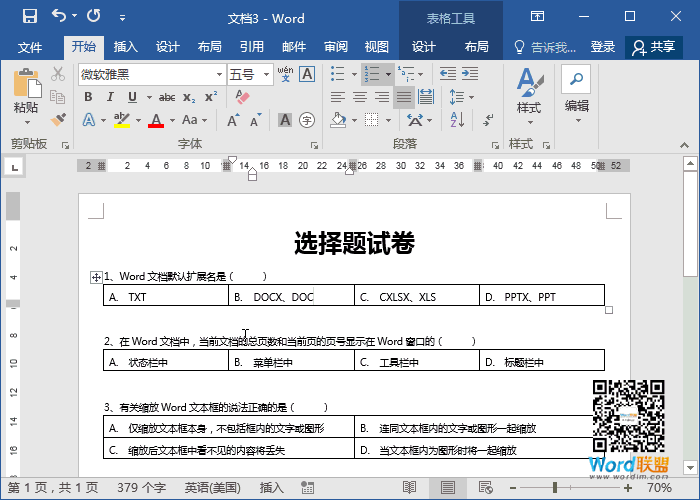Click the Multilevel List icon
This screenshot has height=500, width=700.
(x=406, y=74)
